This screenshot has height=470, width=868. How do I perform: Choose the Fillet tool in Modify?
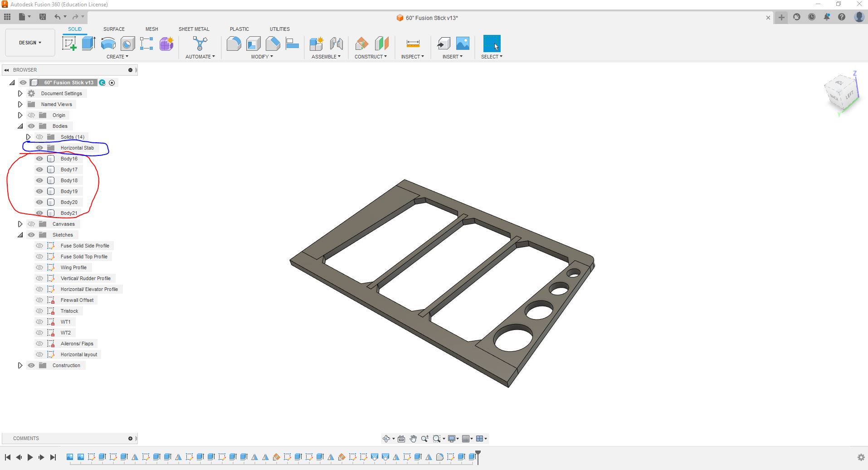[x=234, y=44]
